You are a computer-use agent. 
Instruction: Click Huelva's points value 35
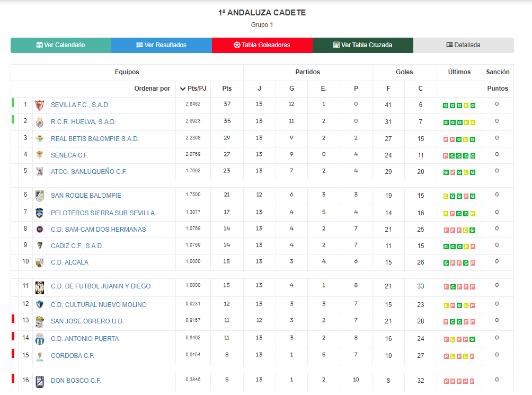(x=227, y=121)
